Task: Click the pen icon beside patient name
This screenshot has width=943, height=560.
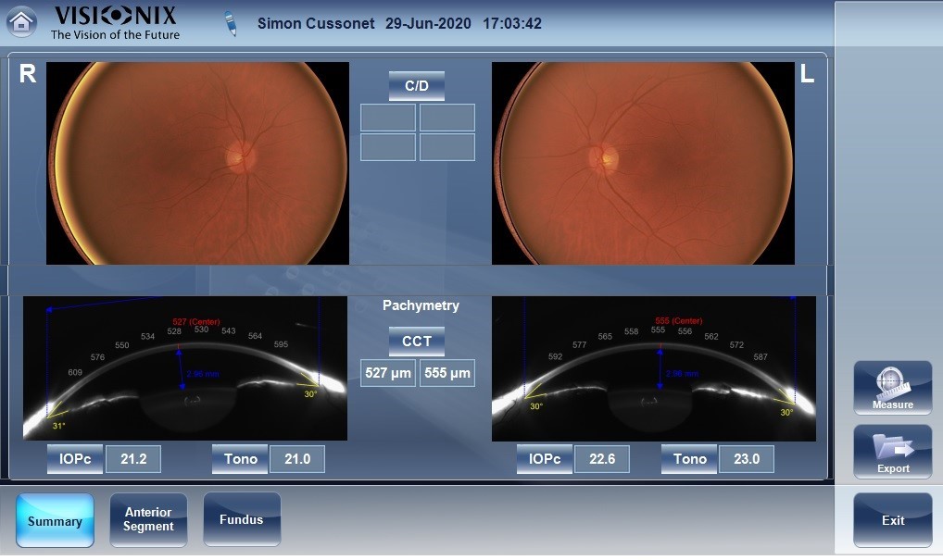Action: pyautogui.click(x=231, y=24)
